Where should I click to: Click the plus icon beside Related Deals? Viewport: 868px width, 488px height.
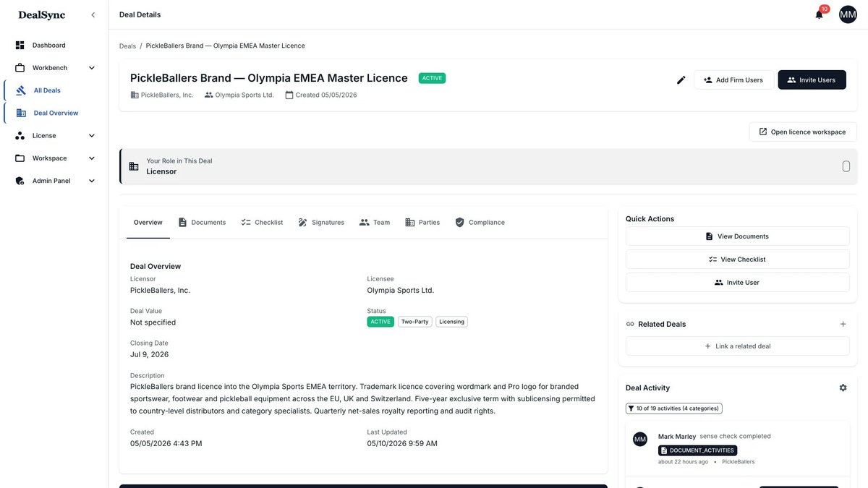coord(843,324)
